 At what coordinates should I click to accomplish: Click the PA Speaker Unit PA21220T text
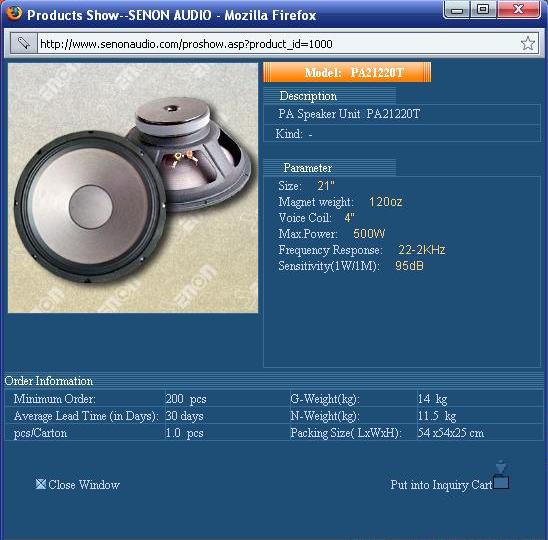pyautogui.click(x=349, y=114)
